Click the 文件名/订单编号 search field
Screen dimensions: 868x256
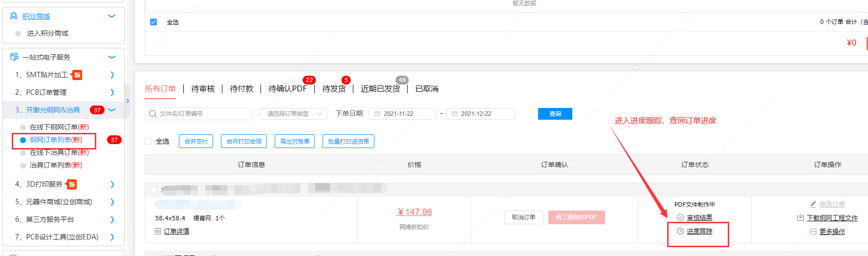tap(203, 114)
